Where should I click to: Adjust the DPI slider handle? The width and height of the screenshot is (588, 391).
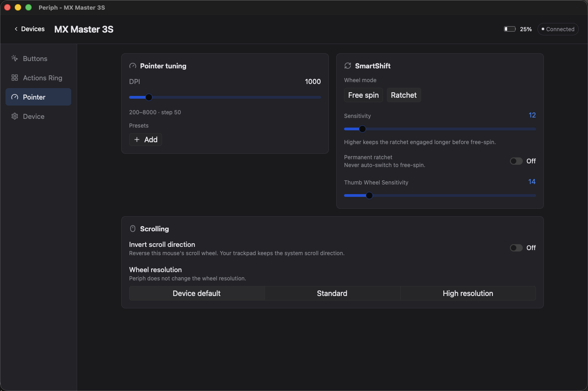tap(148, 97)
